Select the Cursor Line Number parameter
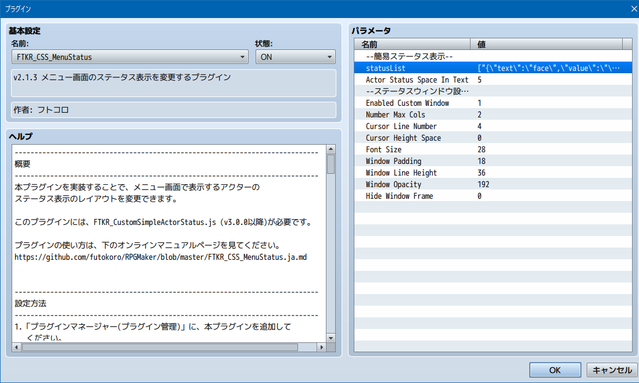 point(493,126)
